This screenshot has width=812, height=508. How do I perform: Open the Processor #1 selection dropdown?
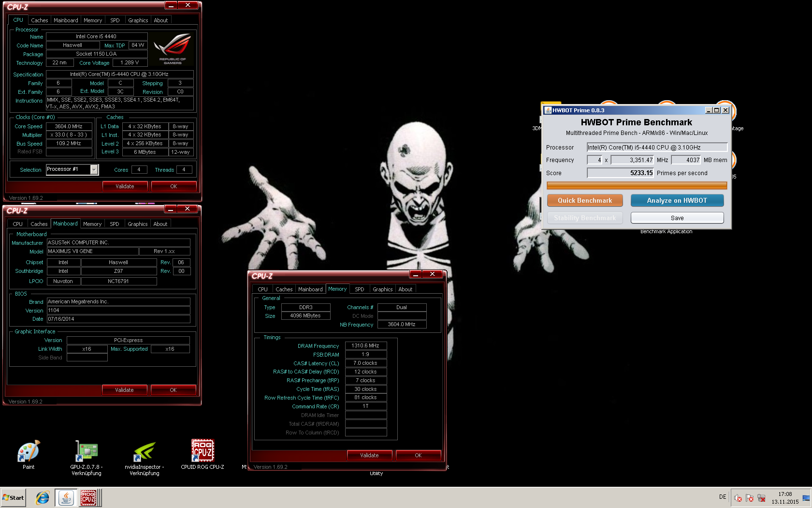pyautogui.click(x=94, y=169)
